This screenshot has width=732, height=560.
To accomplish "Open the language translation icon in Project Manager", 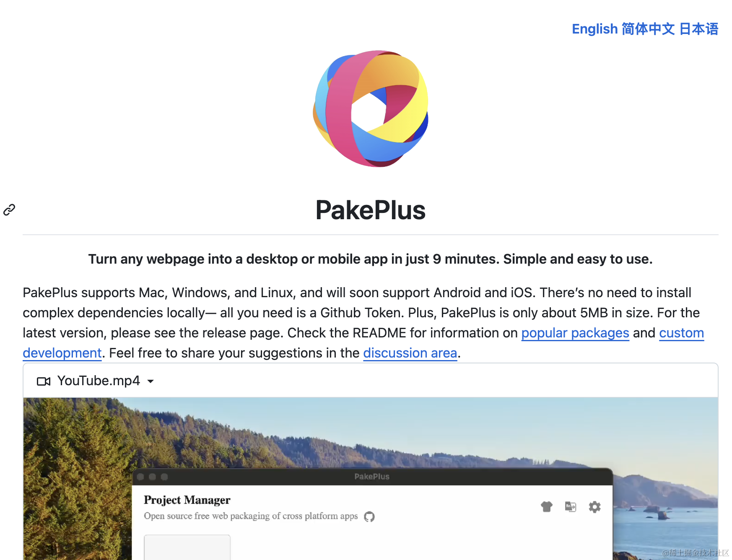I will point(570,507).
